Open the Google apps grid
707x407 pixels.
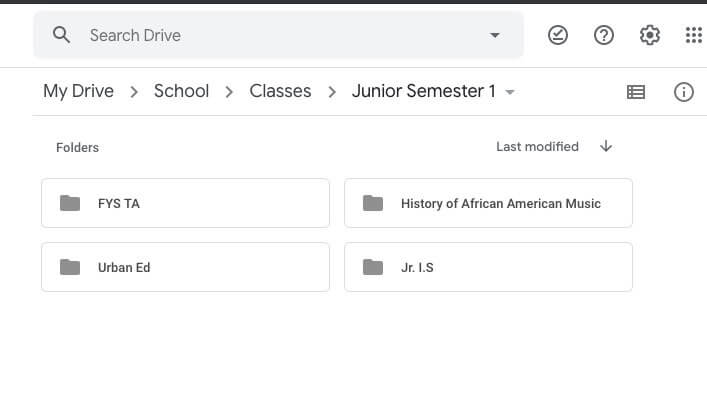click(x=694, y=35)
